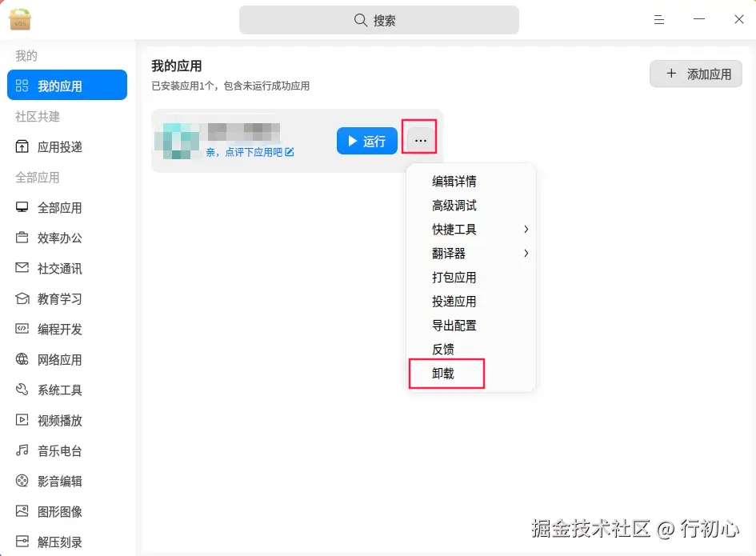Open the hamburger menu icon in title bar
This screenshot has height=556, width=756.
click(659, 19)
